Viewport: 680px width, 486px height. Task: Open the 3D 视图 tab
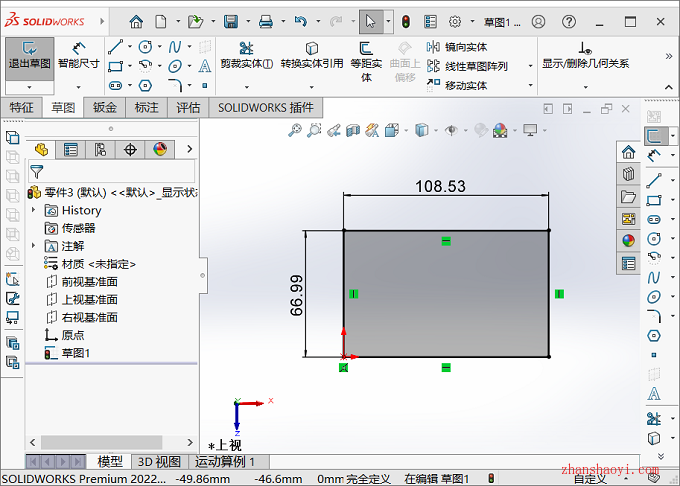pyautogui.click(x=159, y=462)
